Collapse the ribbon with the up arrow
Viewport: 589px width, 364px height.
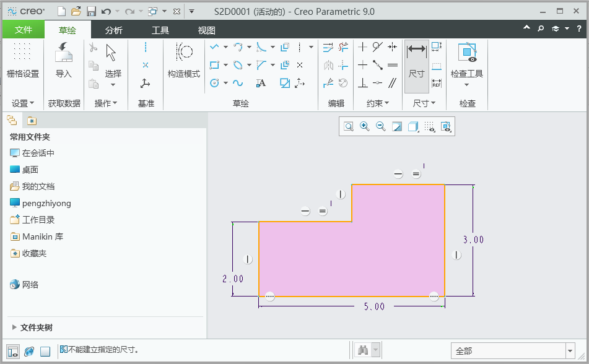pos(526,28)
